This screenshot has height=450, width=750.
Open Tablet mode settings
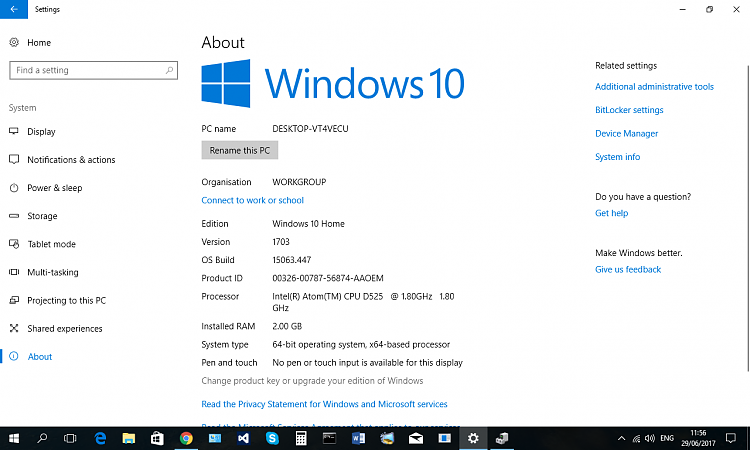[43, 244]
